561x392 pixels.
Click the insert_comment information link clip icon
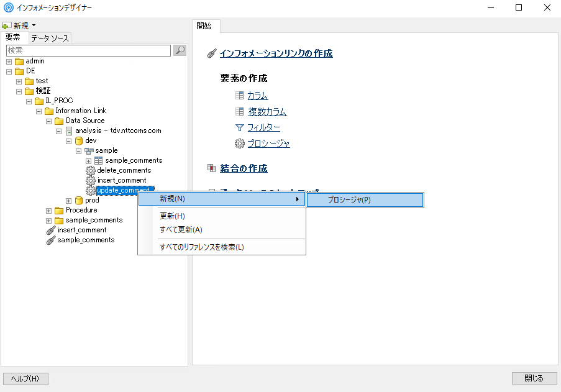click(51, 230)
